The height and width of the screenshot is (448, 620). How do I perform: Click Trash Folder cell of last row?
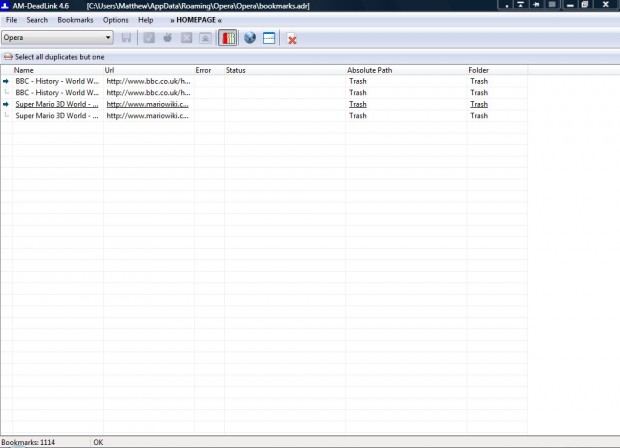479,116
